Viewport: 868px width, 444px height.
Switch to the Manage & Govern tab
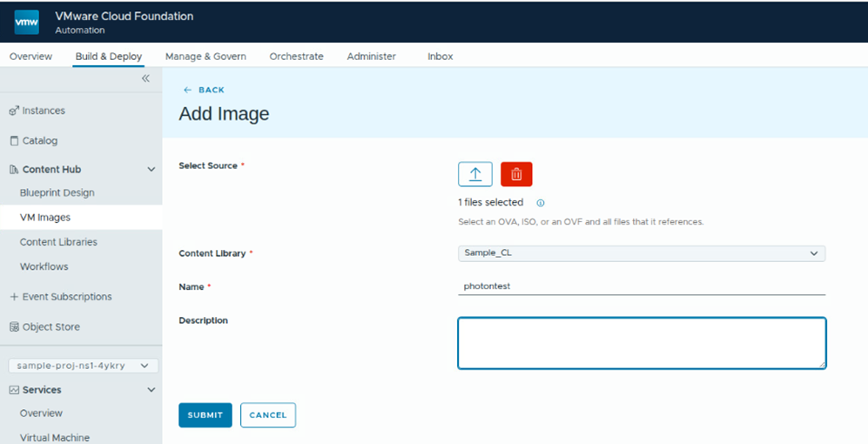(x=205, y=57)
